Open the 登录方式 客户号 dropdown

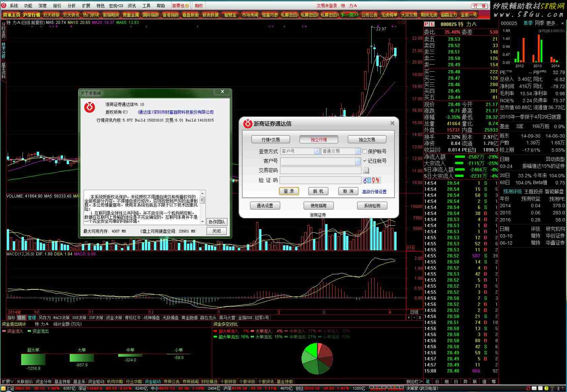(317, 151)
